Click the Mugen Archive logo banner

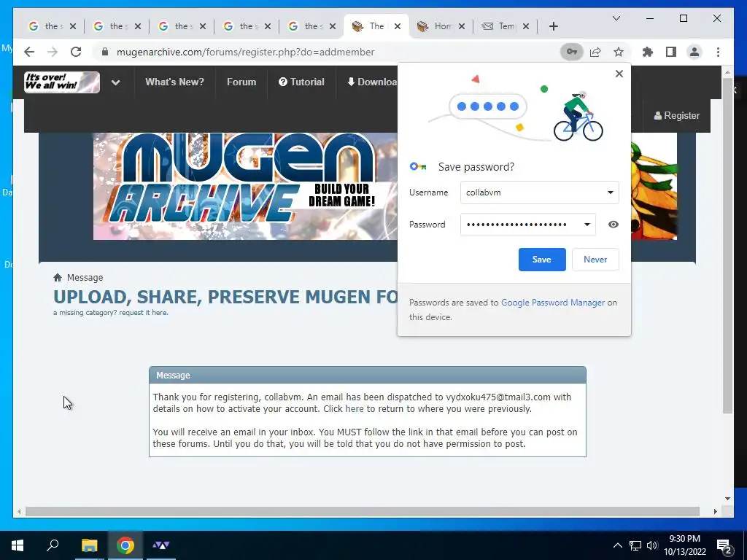point(245,186)
